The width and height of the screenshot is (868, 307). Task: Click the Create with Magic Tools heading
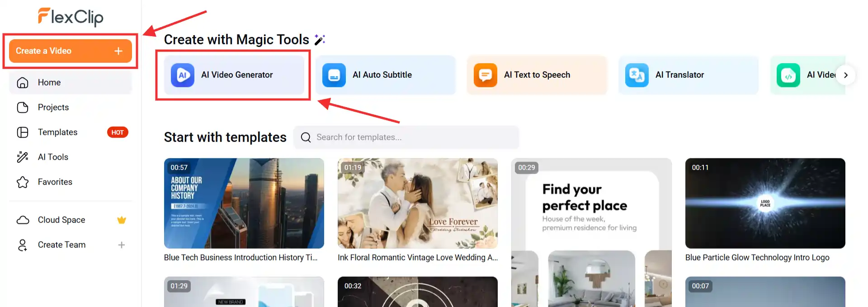coord(236,40)
